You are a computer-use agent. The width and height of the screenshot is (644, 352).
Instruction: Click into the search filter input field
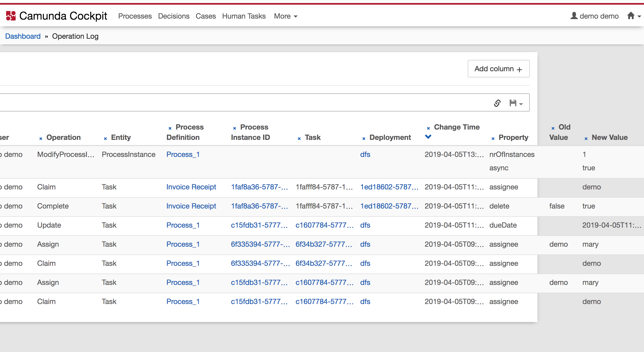(x=233, y=103)
